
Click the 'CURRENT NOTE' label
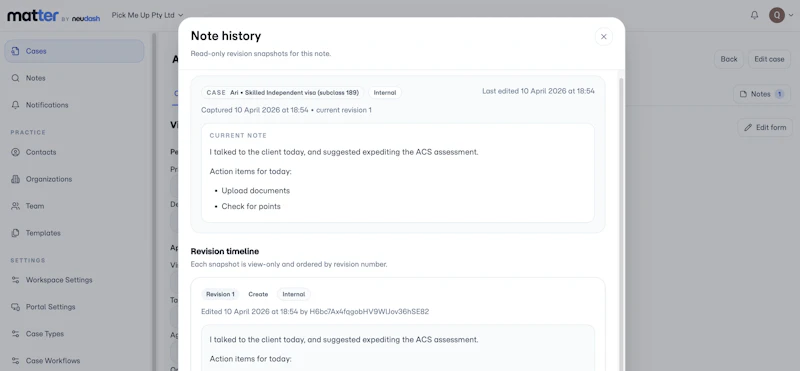point(238,136)
